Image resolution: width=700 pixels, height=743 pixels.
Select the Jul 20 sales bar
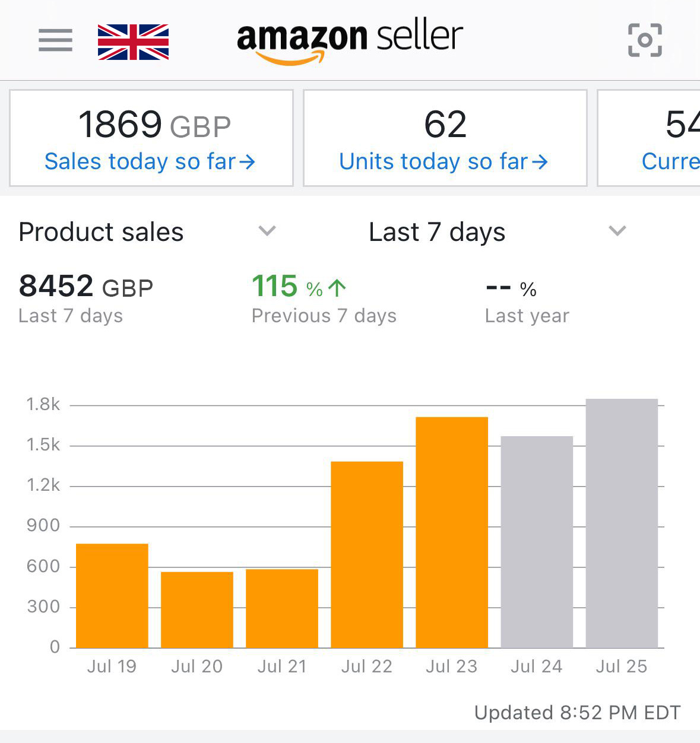pos(197,609)
